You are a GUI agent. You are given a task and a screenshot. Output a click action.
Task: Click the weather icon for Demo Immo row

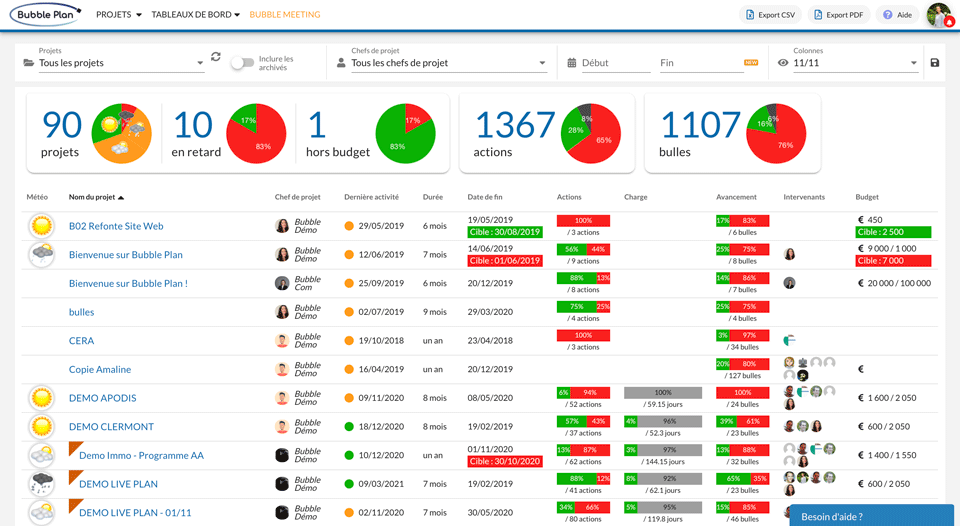(42, 456)
